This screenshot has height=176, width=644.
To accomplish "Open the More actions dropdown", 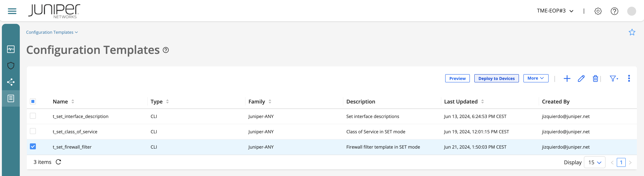I will (x=536, y=78).
